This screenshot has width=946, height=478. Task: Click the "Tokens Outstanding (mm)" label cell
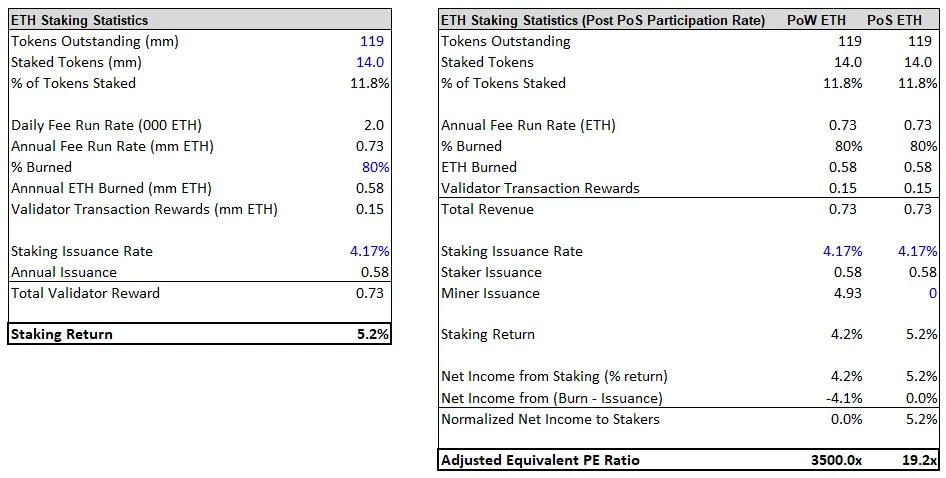[91, 41]
